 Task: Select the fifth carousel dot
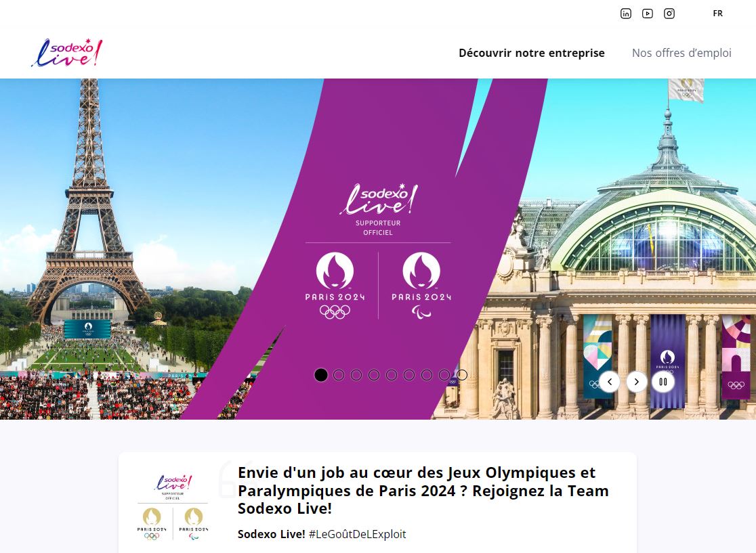(392, 375)
